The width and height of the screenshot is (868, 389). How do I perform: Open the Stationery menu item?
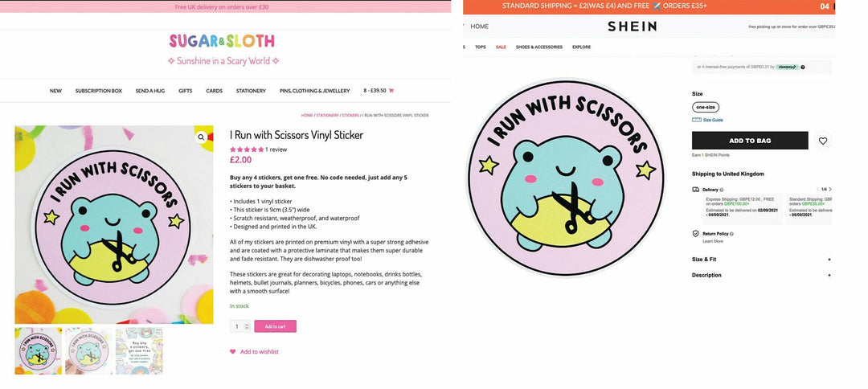click(251, 91)
